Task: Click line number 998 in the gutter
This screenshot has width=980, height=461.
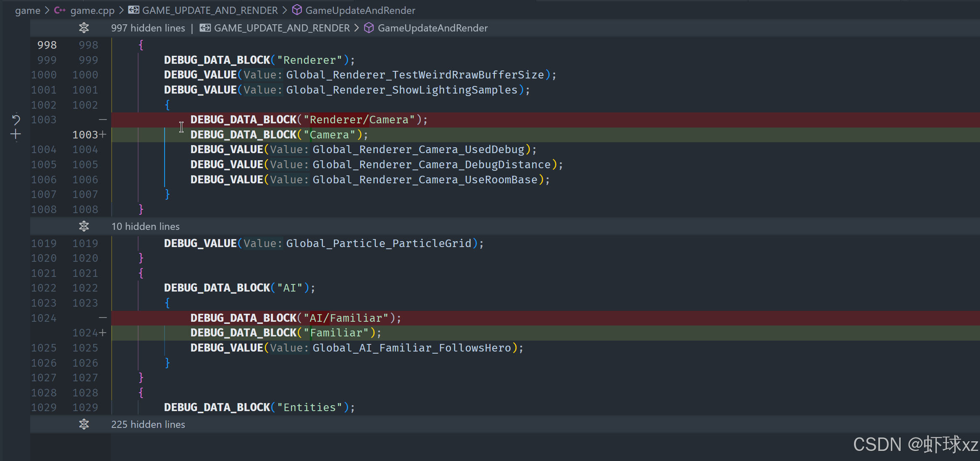Action: [47, 45]
